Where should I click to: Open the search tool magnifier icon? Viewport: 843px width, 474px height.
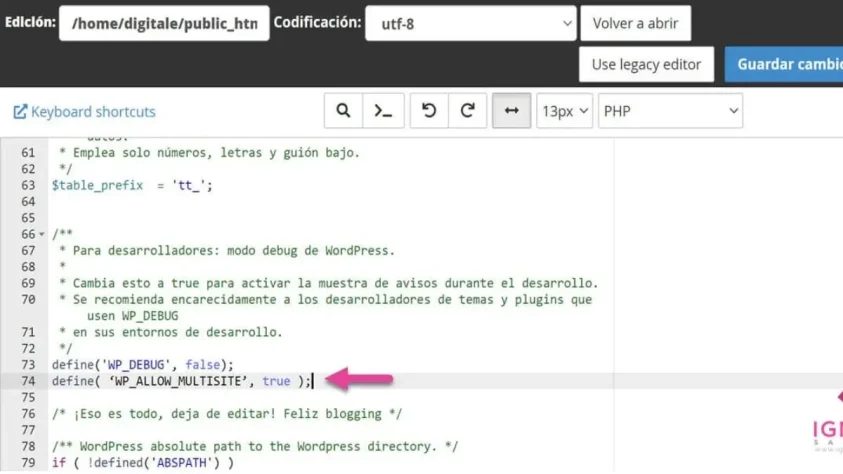(x=343, y=111)
